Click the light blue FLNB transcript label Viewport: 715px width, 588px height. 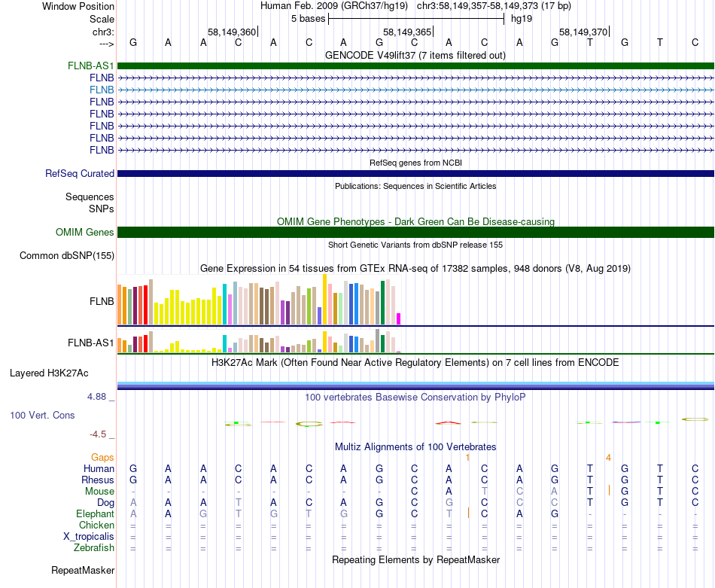click(x=102, y=90)
